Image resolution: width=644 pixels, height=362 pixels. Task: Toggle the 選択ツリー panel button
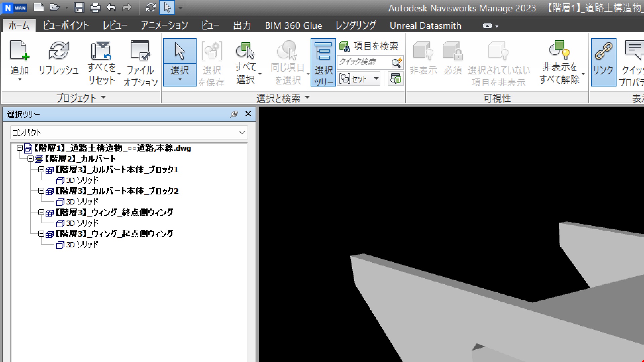point(323,62)
